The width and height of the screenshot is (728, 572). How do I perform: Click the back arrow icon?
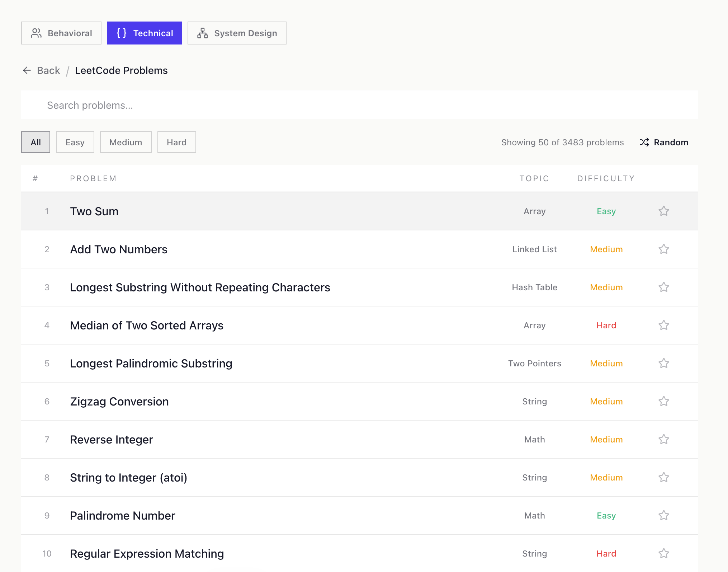[x=27, y=70]
